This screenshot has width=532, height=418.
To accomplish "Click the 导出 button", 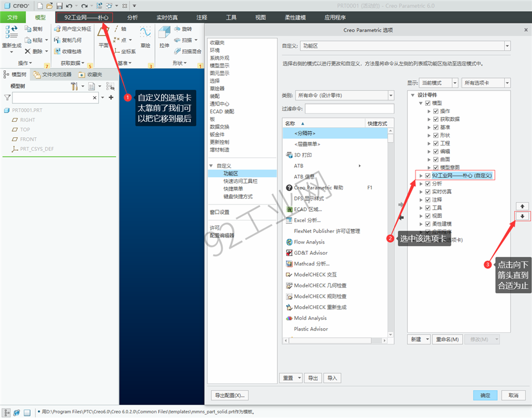I will coord(313,378).
